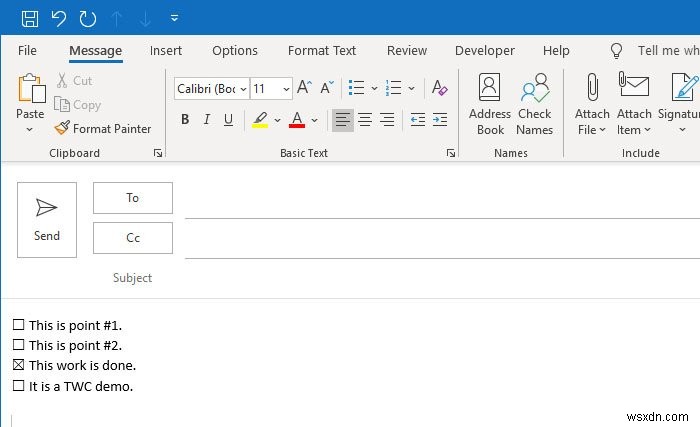Image resolution: width=700 pixels, height=427 pixels.
Task: Go to the next item with the down arrow
Action: (x=145, y=19)
